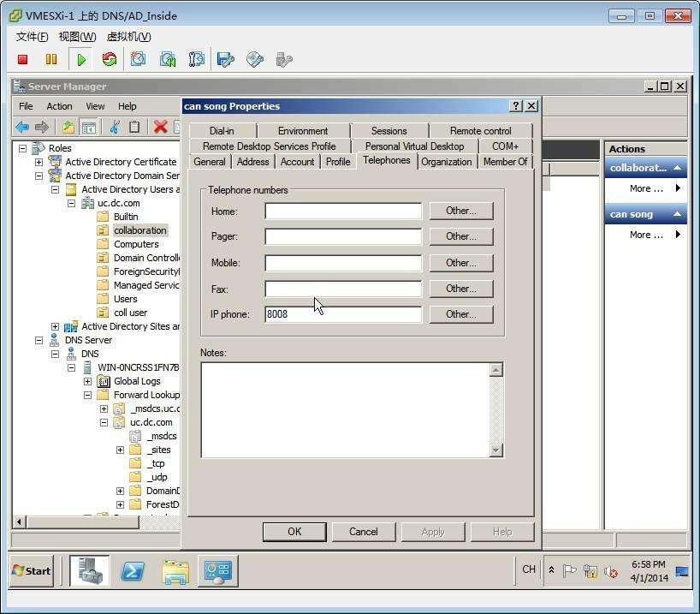The image size is (700, 614).
Task: Open Server Manager from the taskbar
Action: [x=89, y=570]
